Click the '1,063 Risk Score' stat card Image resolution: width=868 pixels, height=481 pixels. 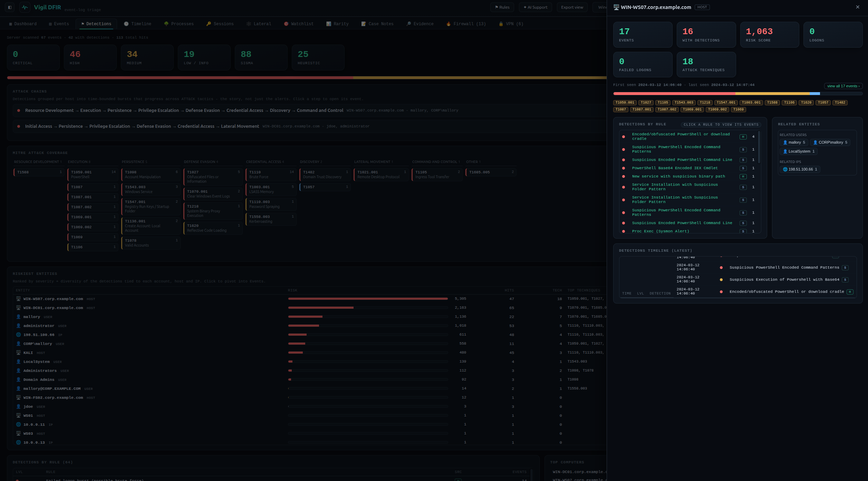[x=770, y=35]
